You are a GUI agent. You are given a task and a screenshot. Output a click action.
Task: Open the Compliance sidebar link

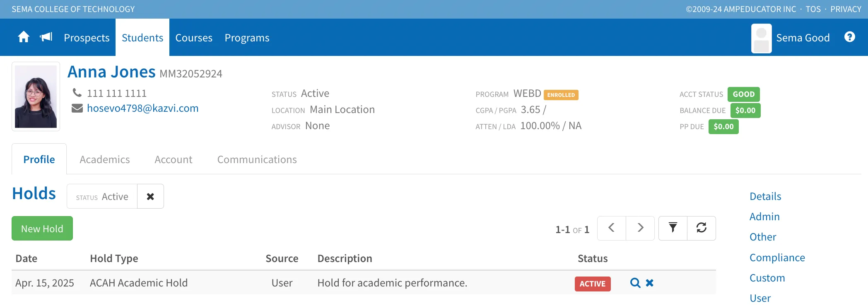point(777,258)
